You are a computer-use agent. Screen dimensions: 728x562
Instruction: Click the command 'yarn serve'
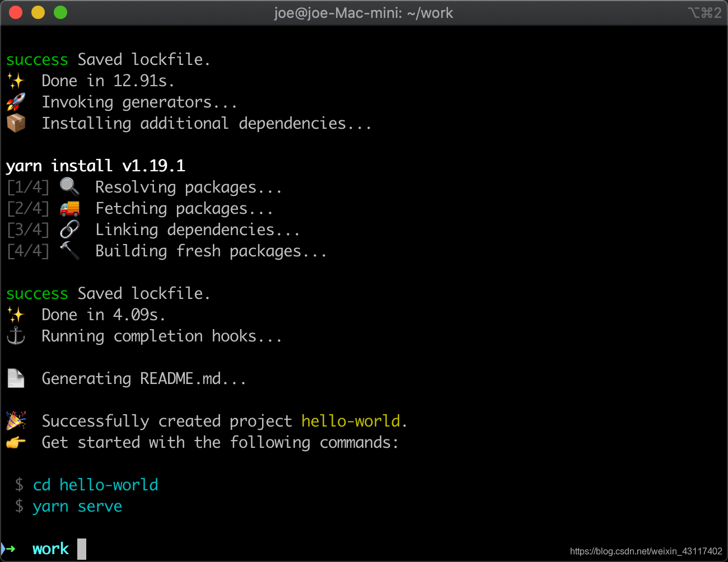(x=77, y=506)
